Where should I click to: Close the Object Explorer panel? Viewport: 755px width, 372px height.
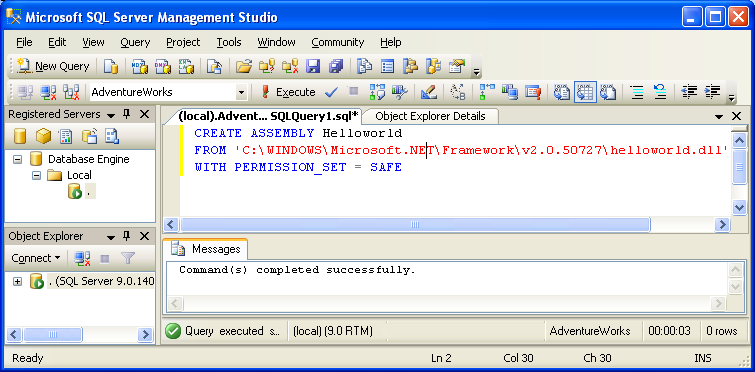[144, 236]
